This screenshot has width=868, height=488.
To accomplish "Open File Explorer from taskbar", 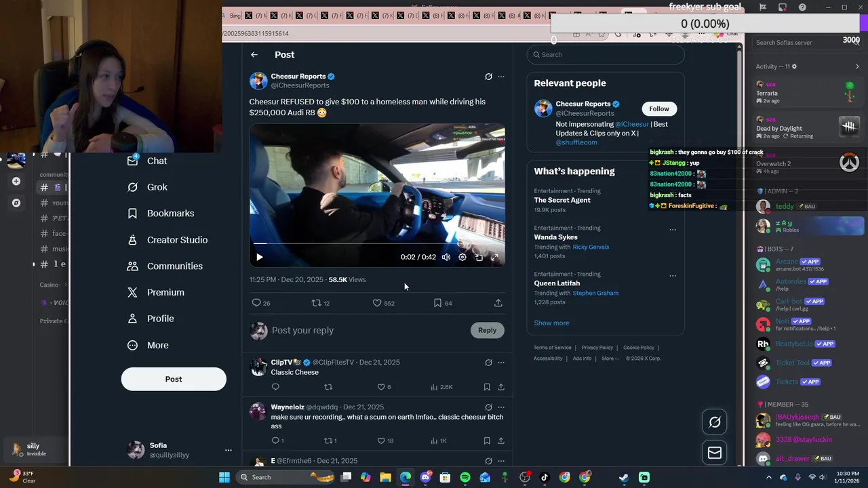I will click(385, 477).
